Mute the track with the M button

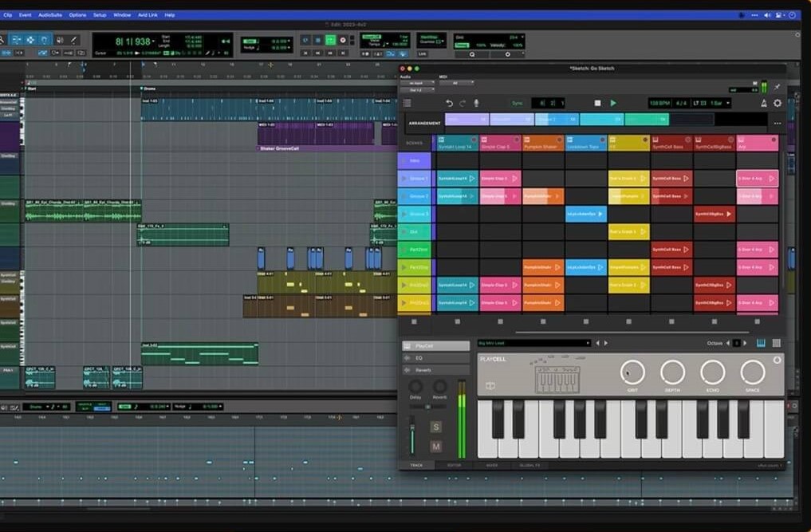pyautogui.click(x=436, y=446)
